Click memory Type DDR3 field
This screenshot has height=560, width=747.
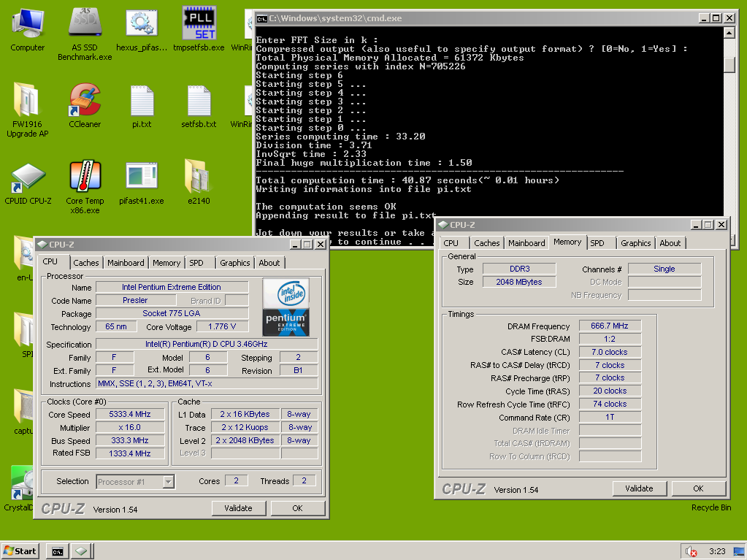(x=519, y=269)
